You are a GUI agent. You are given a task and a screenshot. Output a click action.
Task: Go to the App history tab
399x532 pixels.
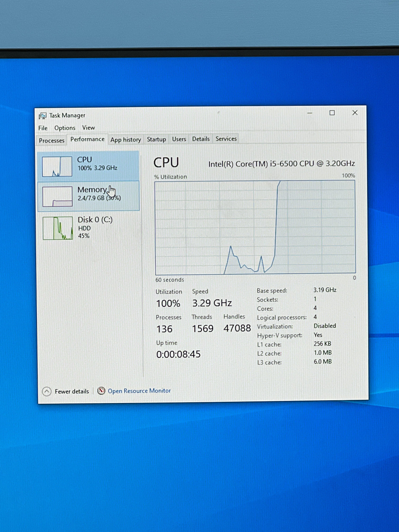click(125, 139)
